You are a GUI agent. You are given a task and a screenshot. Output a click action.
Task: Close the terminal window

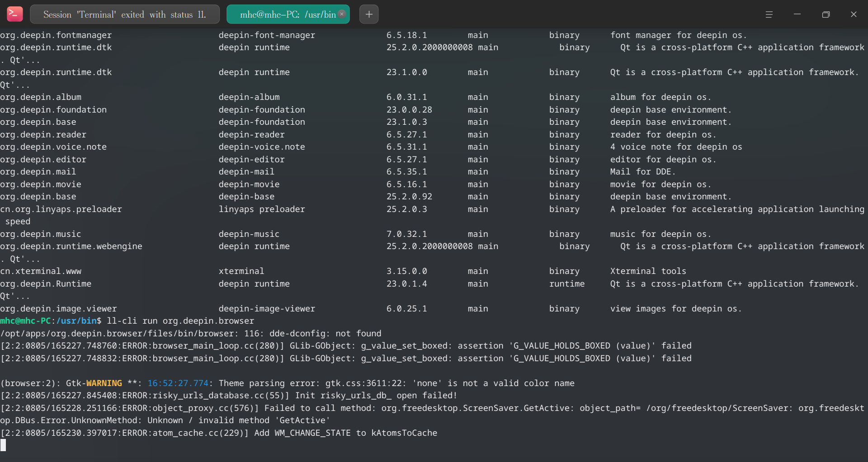(854, 14)
